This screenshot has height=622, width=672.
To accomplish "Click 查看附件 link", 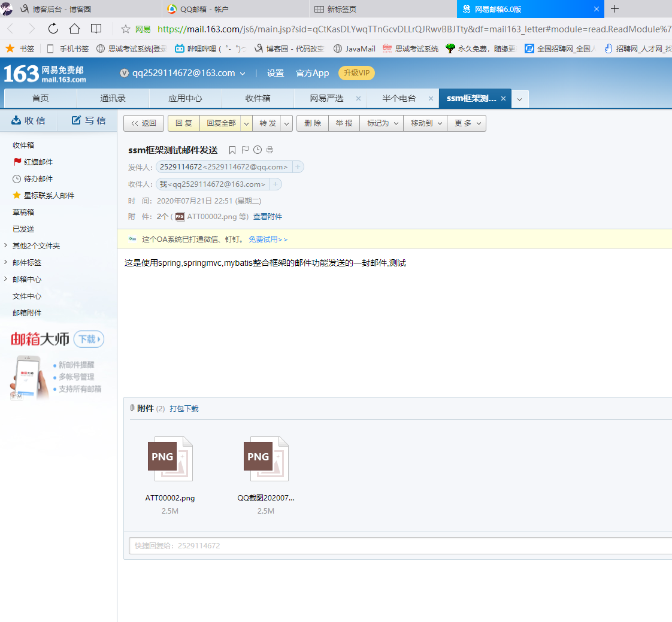I will (x=268, y=217).
